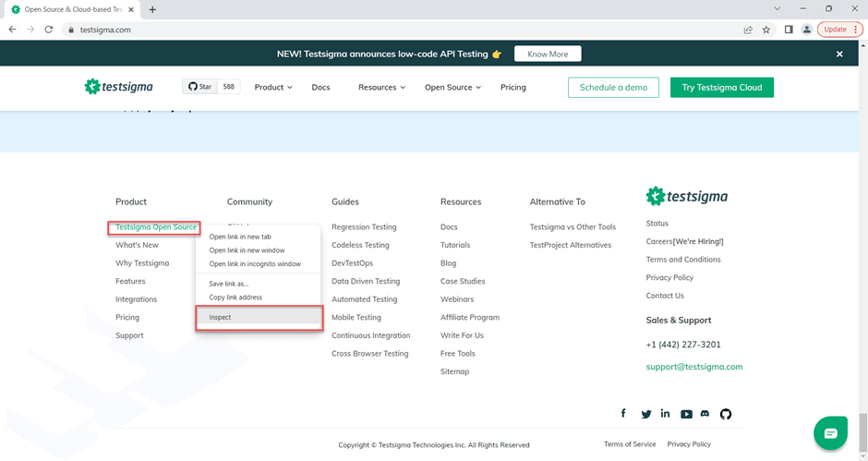
Task: Open the Chrome profile avatar icon
Action: point(806,30)
